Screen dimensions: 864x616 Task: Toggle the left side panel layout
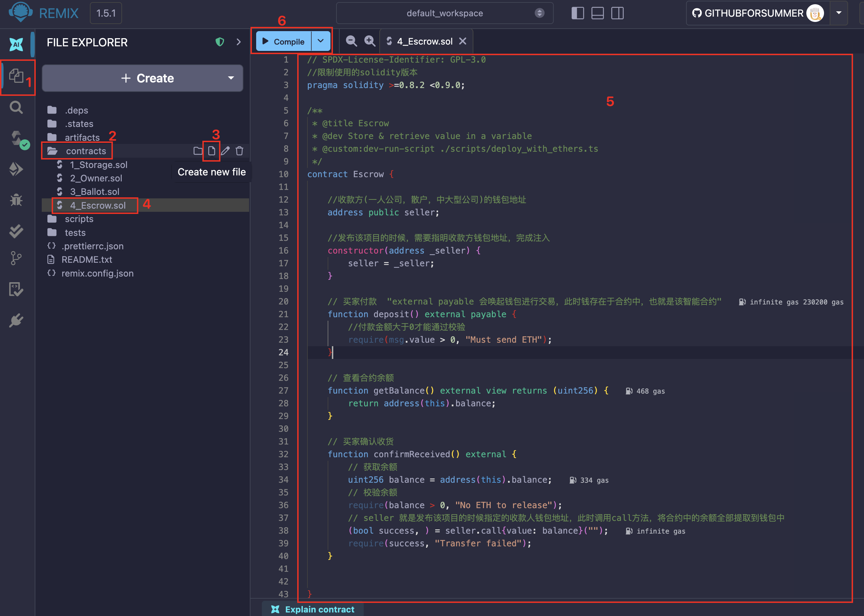577,13
